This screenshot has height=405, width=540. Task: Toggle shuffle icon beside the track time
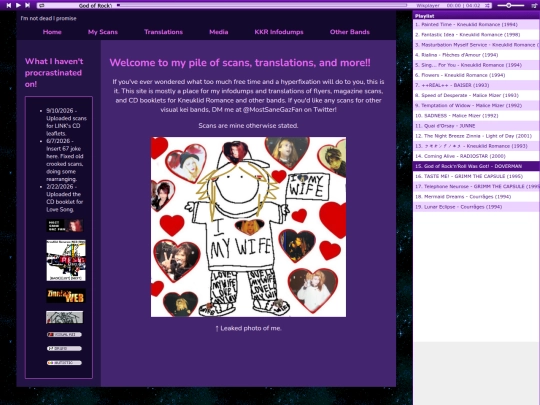click(x=487, y=6)
